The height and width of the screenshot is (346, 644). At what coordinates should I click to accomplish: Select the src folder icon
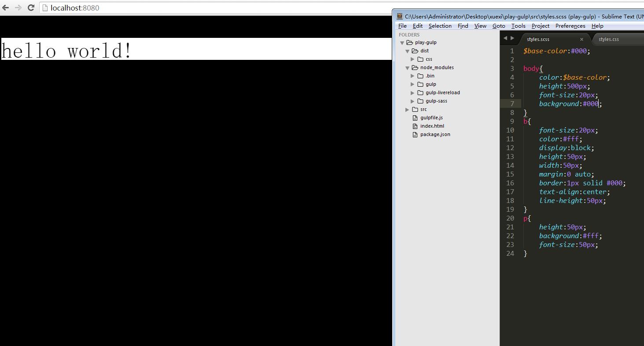point(415,109)
